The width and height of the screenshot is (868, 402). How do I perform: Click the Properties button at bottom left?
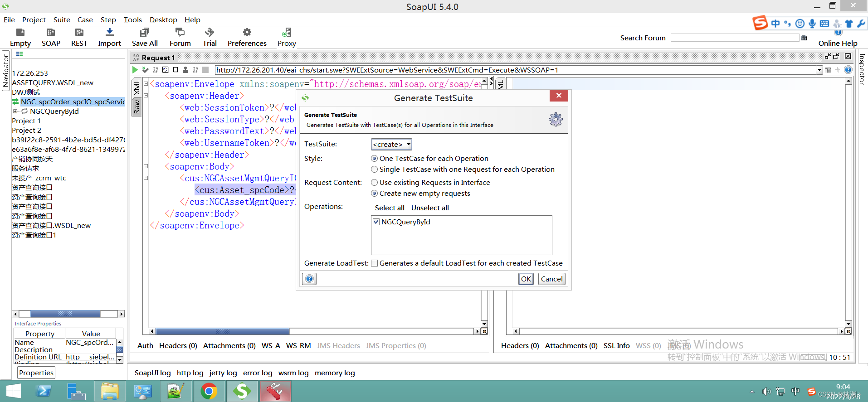point(36,373)
